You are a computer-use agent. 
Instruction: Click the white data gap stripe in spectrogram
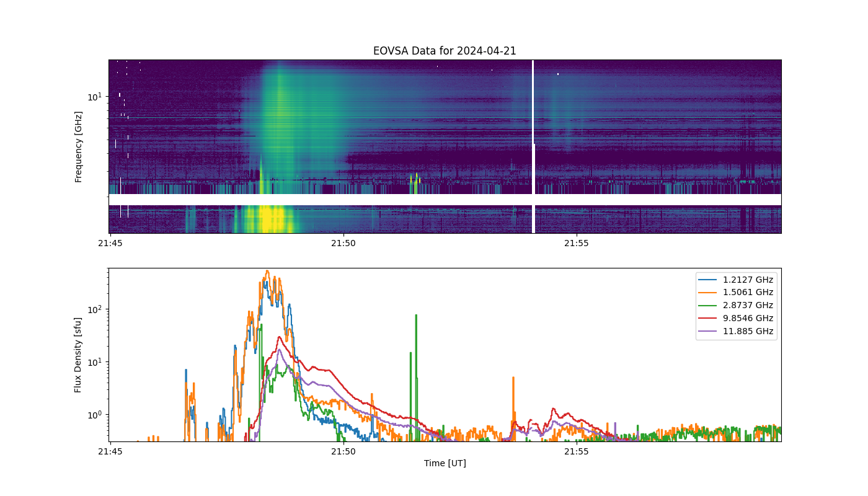445,200
